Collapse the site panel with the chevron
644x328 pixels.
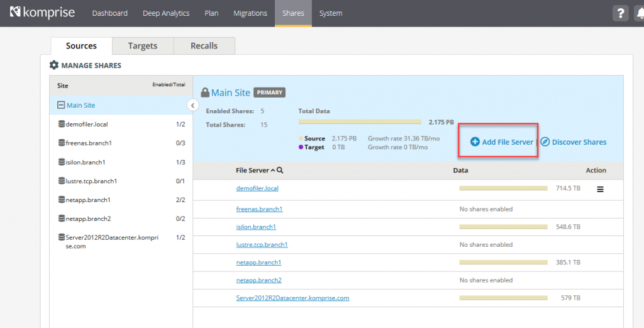pos(192,105)
